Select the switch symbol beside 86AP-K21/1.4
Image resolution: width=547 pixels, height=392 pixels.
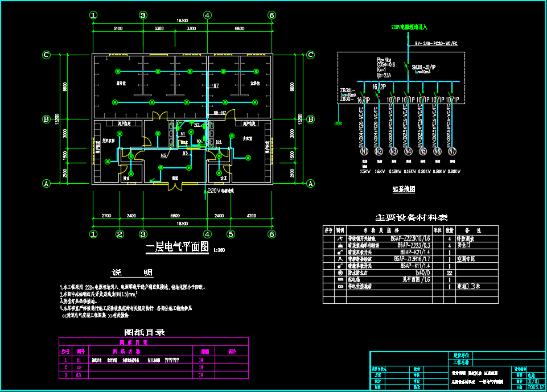340,252
